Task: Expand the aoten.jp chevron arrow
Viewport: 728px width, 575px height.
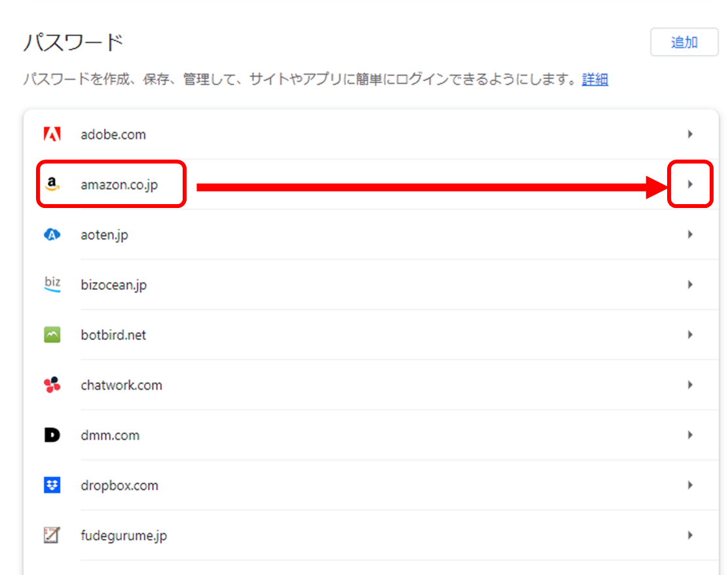Action: tap(690, 234)
